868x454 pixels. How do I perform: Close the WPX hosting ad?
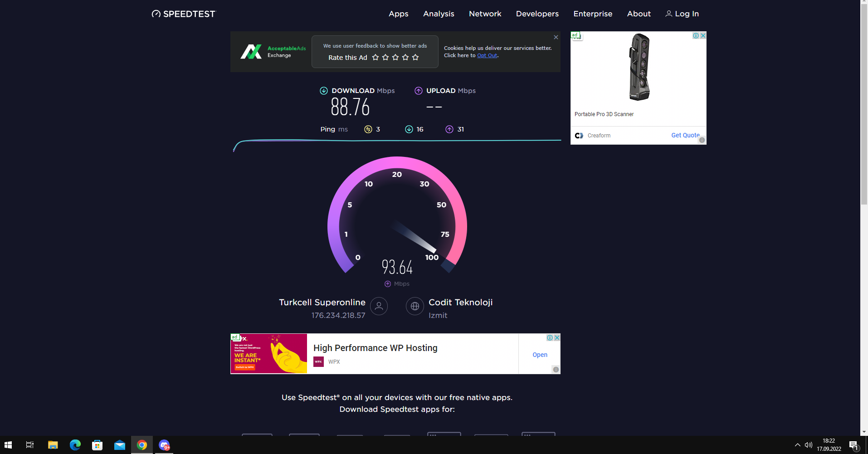coord(557,337)
